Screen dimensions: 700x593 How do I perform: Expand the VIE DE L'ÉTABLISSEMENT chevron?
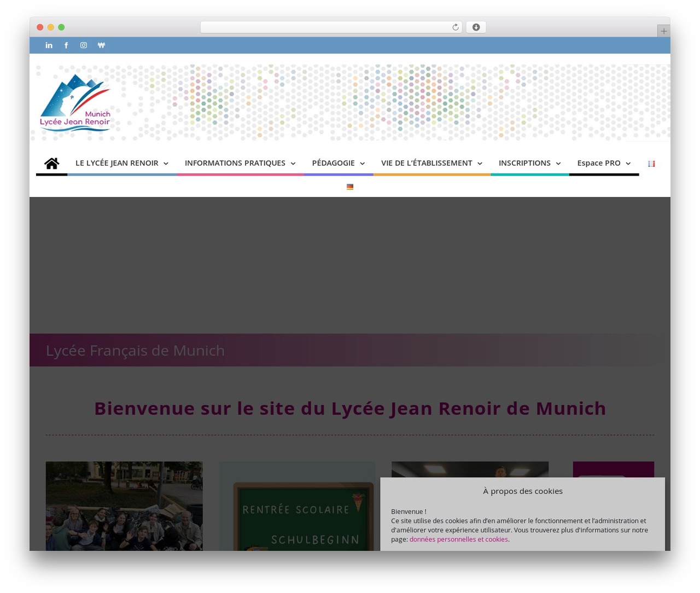480,164
